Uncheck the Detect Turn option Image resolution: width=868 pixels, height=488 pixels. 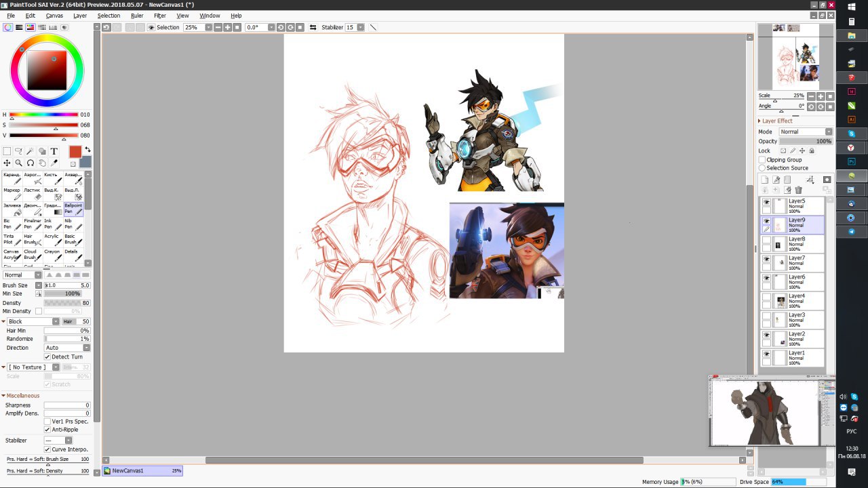pos(47,357)
